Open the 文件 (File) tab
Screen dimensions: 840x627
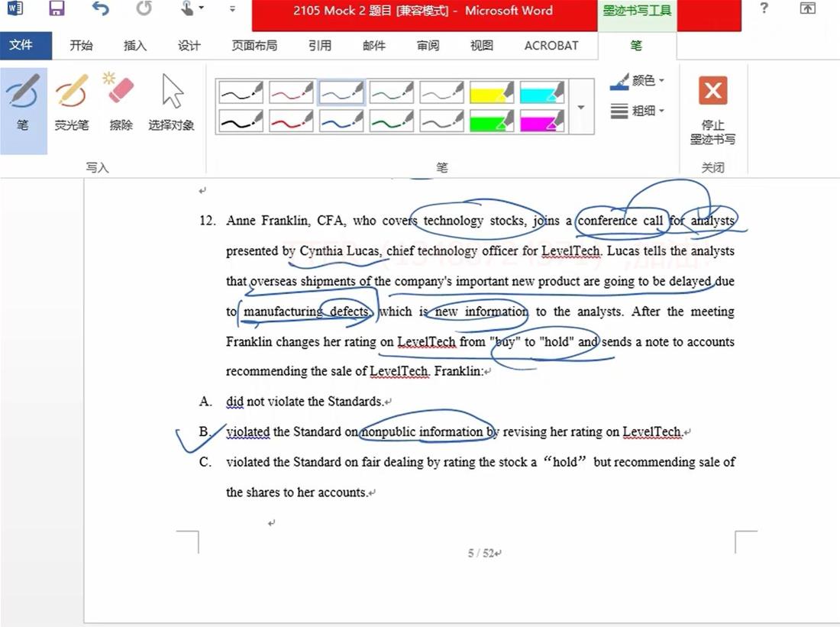pos(21,46)
